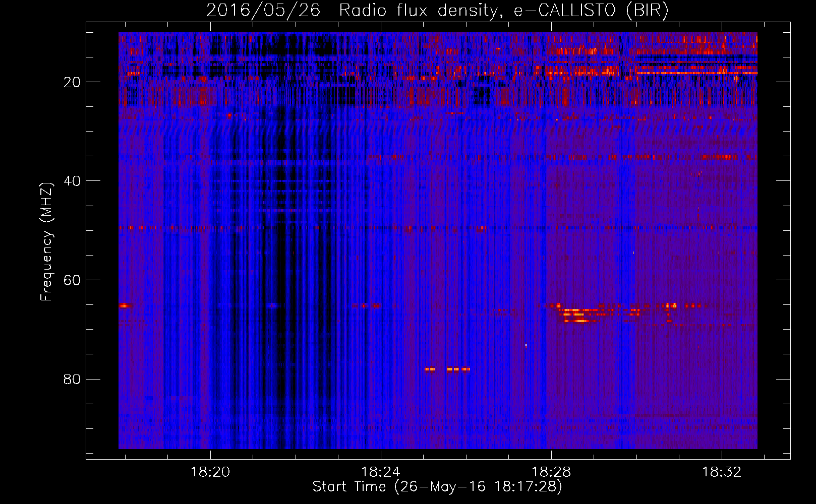The width and height of the screenshot is (816, 504).
Task: Click the 40 MHz frequency tick label
Action: 72,181
